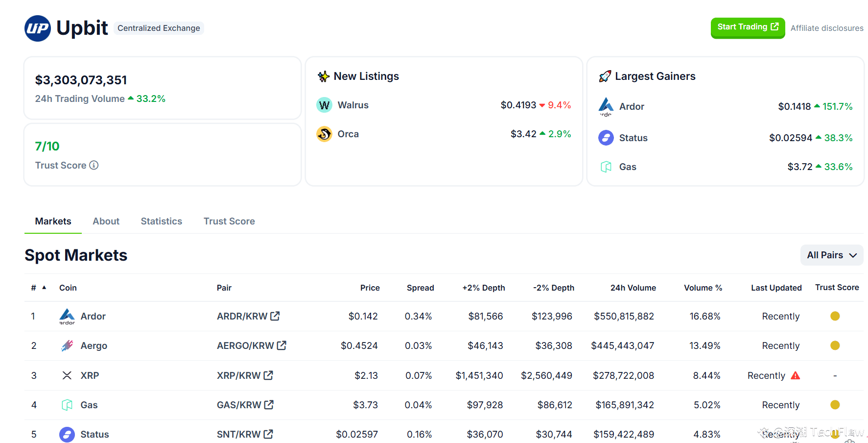Image resolution: width=868 pixels, height=443 pixels.
Task: Sort by the Spread column header
Action: (421, 288)
